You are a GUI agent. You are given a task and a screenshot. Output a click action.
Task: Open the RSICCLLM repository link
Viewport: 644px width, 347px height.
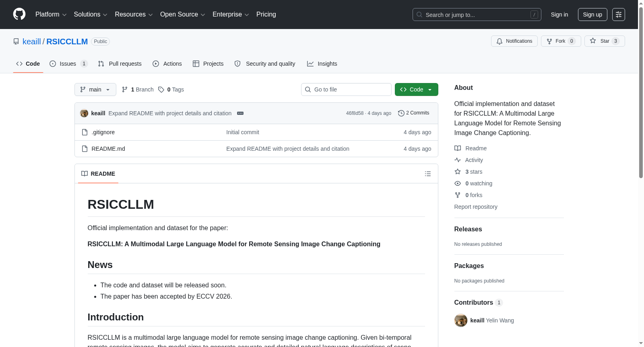tap(67, 42)
